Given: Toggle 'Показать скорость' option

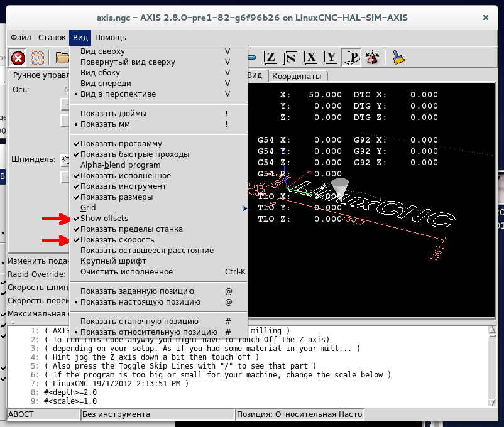Looking at the screenshot, I should pyautogui.click(x=158, y=240).
